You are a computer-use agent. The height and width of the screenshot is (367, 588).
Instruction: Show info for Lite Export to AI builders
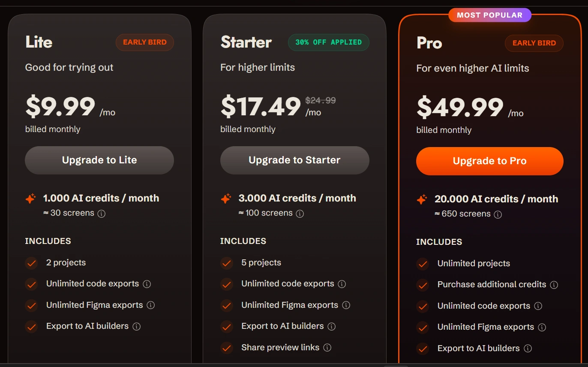coord(136,326)
